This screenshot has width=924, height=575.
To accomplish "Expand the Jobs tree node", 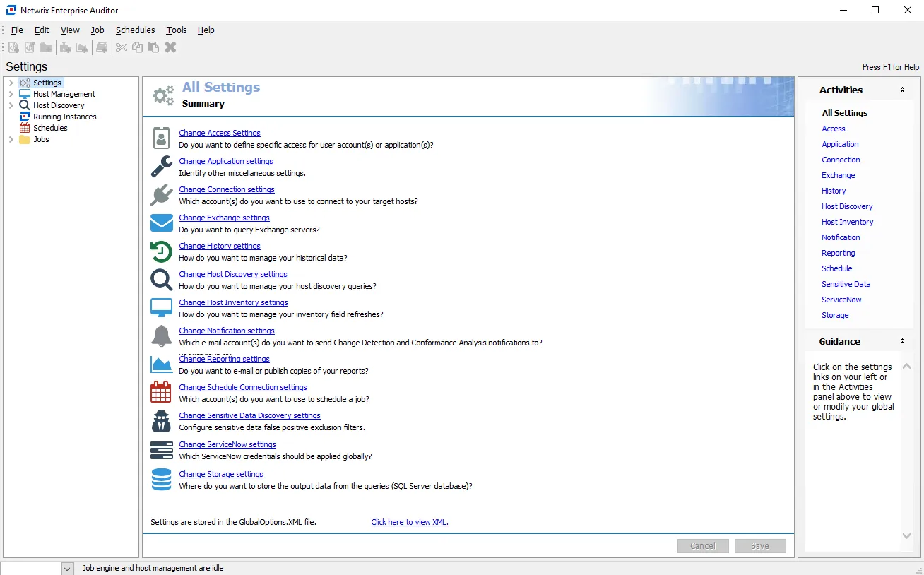I will [x=11, y=139].
